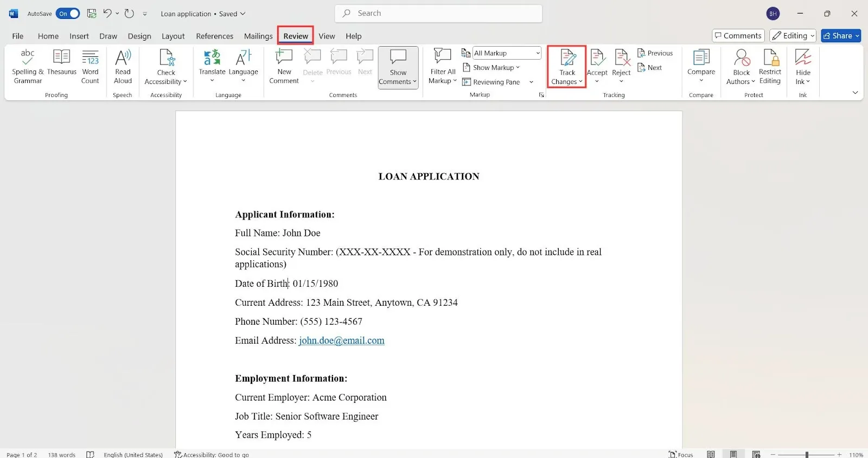Click the zoom slider handle
The height and width of the screenshot is (458, 868).
807,454
